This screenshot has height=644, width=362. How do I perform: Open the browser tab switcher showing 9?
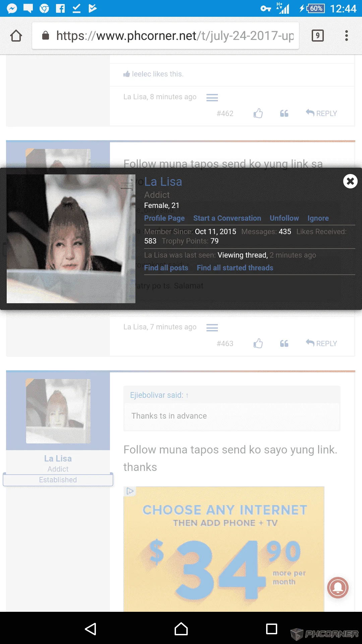(x=317, y=36)
